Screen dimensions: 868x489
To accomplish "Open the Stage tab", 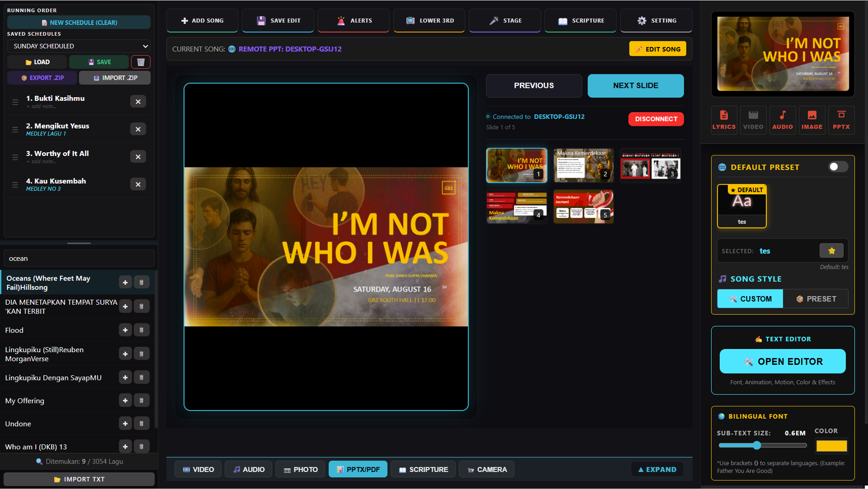I will [x=505, y=21].
